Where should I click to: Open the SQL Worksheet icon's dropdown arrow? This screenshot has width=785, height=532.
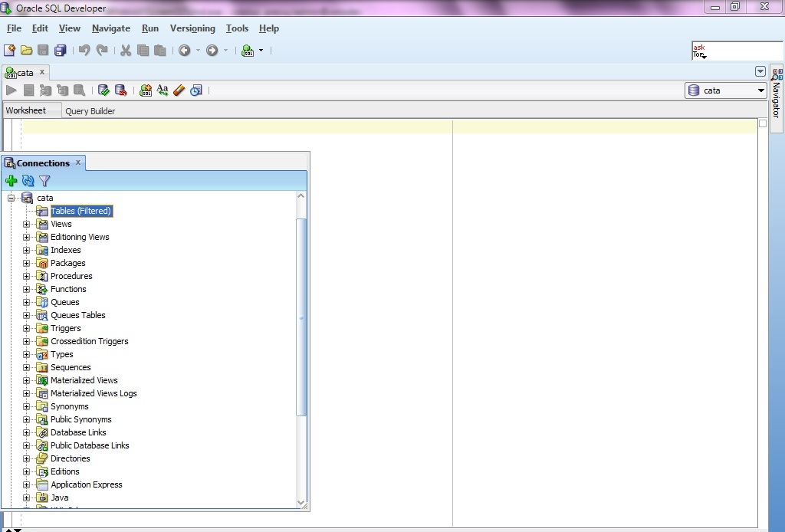tap(261, 50)
